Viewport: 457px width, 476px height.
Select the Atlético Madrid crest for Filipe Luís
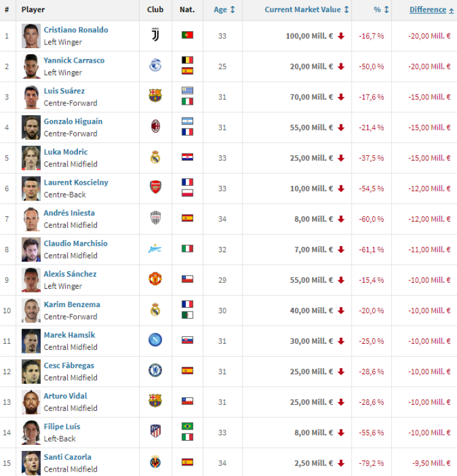(155, 431)
